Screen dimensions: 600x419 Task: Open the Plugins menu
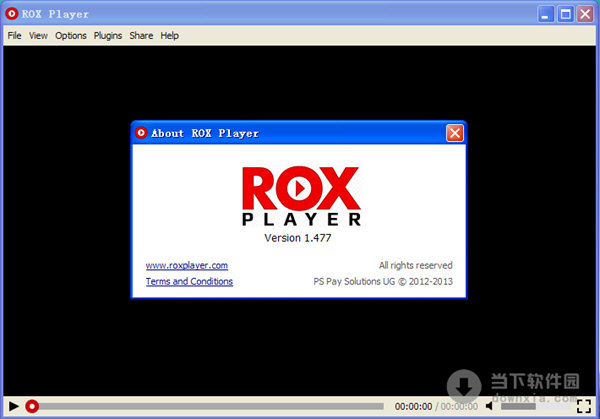(x=108, y=36)
